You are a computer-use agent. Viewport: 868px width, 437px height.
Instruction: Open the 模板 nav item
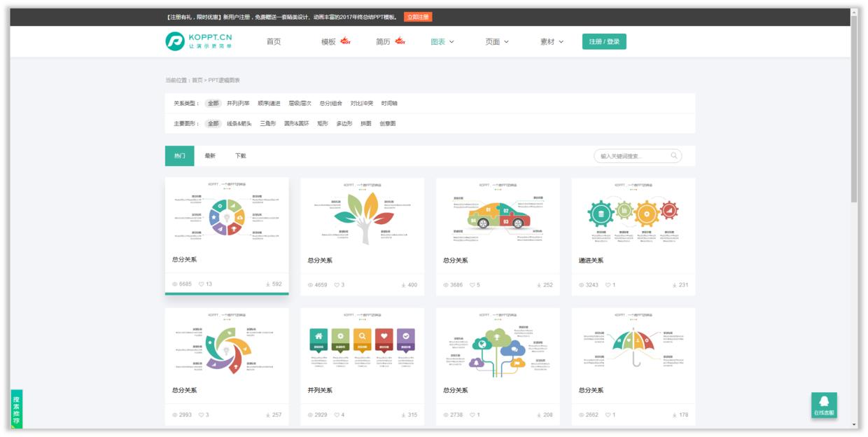(x=328, y=41)
